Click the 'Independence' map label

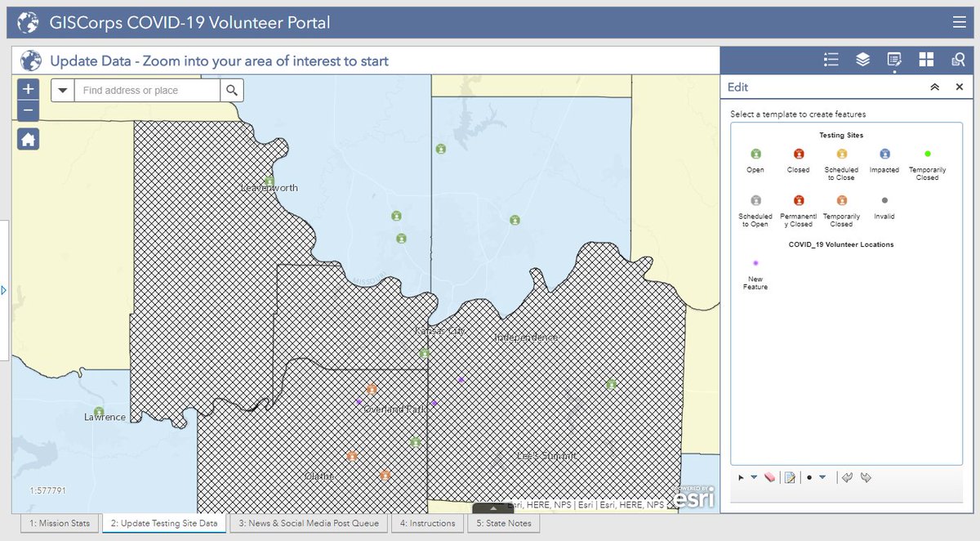pos(526,338)
